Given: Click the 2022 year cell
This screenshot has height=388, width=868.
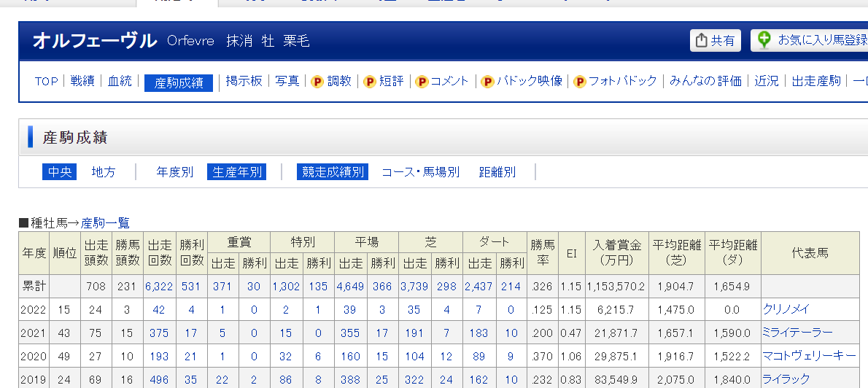Looking at the screenshot, I should coord(34,310).
